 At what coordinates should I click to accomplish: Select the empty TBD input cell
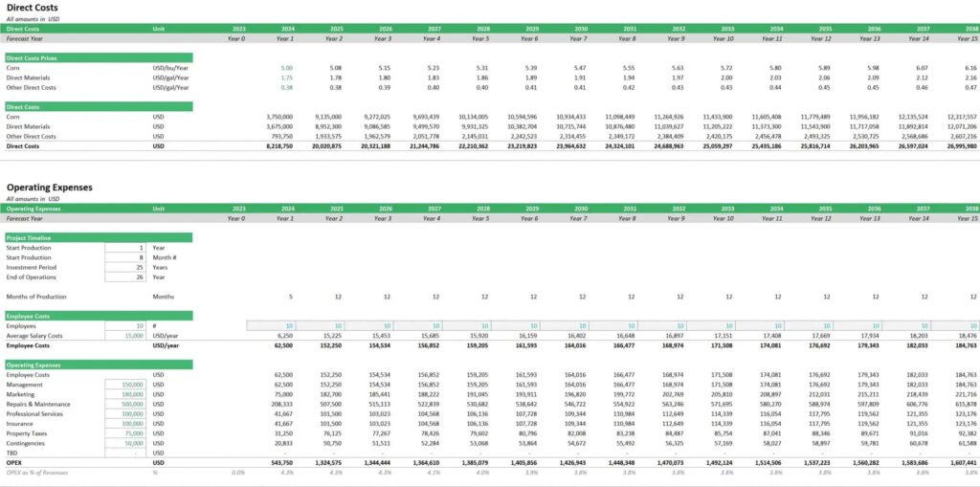125,453
